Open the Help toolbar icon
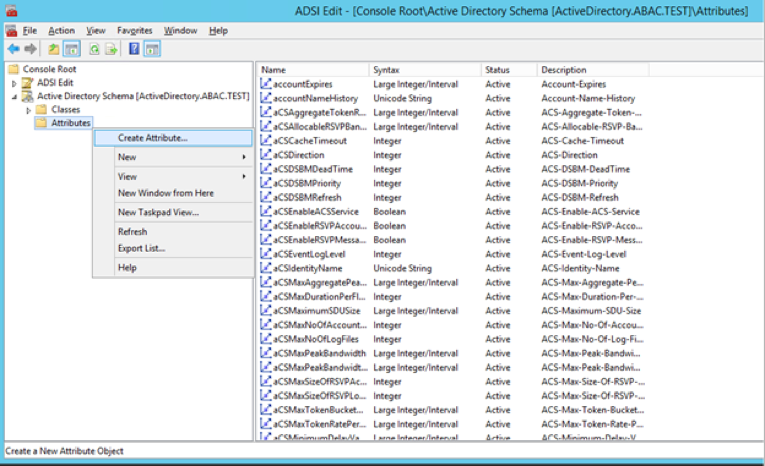This screenshot has width=765, height=466. click(134, 49)
